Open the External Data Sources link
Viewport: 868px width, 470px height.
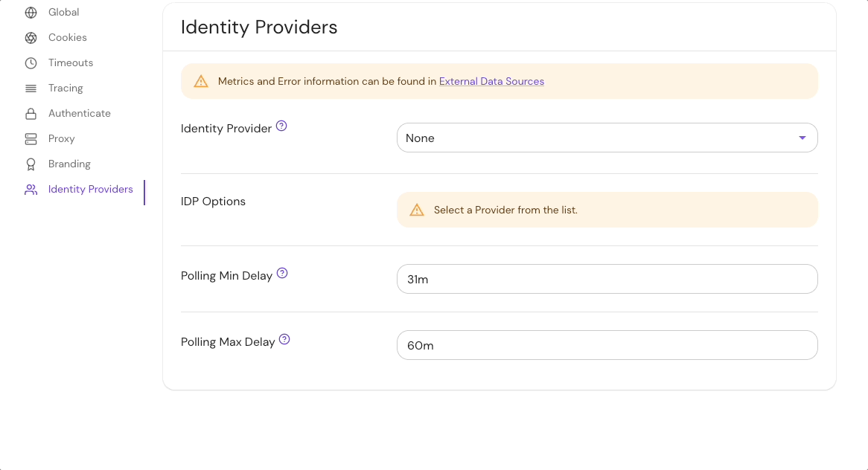point(491,81)
